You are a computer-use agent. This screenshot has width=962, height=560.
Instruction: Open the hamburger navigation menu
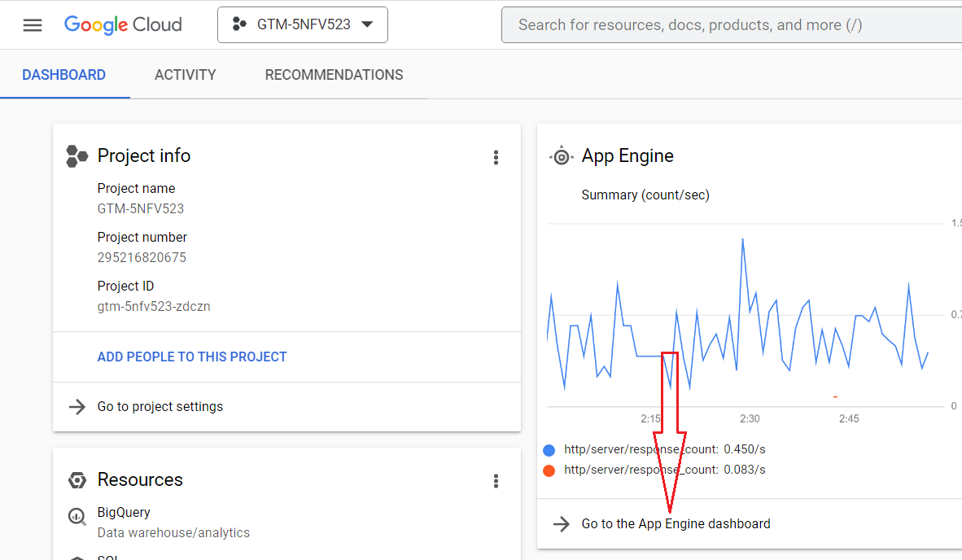coord(33,25)
